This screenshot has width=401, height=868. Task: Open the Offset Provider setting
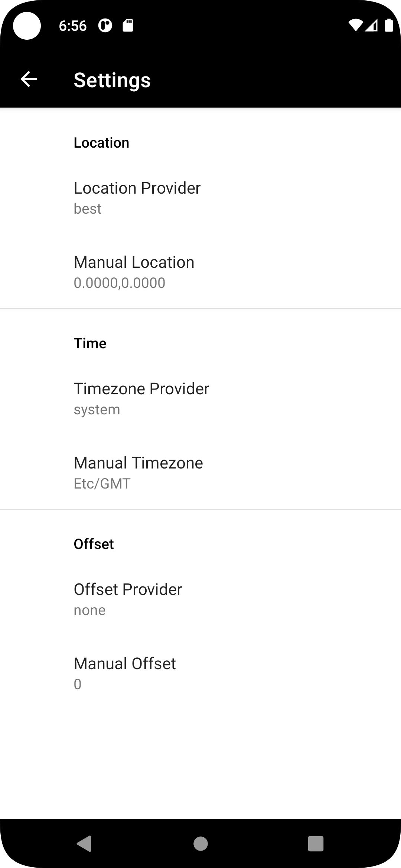tap(200, 599)
